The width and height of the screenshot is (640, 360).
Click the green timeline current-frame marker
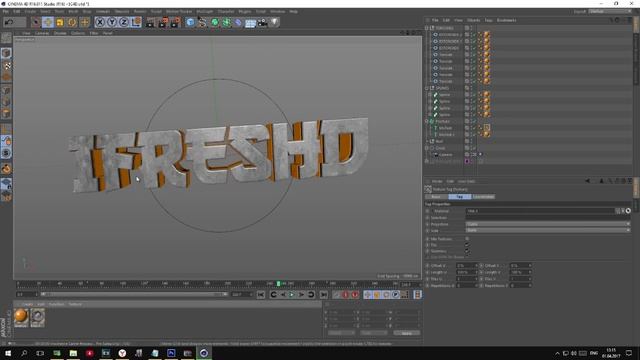pyautogui.click(x=279, y=283)
